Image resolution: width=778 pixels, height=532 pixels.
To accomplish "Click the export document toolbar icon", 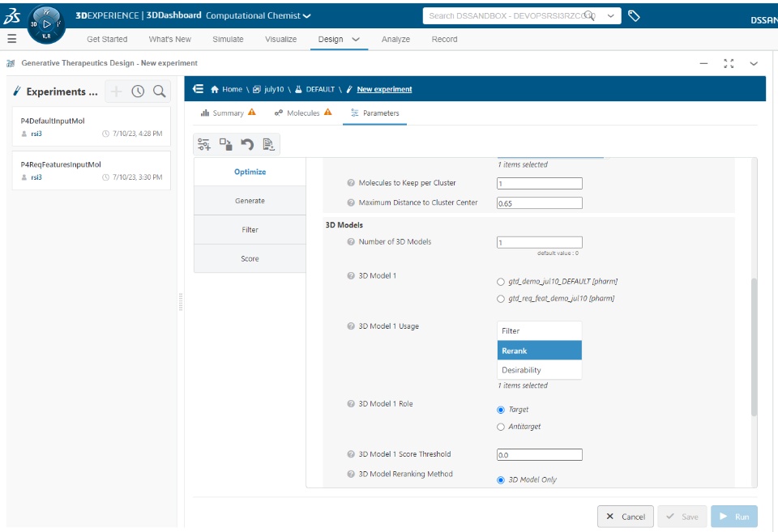I will coord(268,144).
